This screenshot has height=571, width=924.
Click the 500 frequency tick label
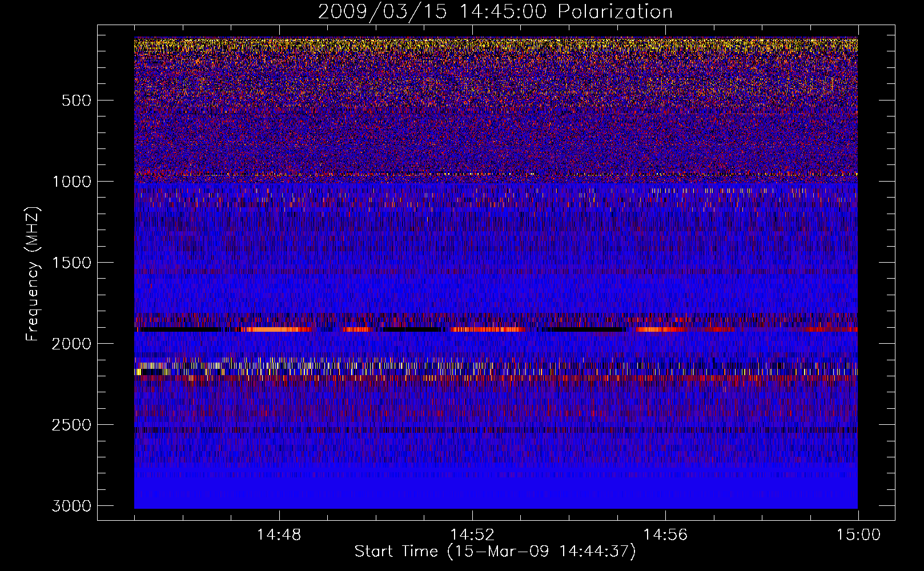(76, 100)
